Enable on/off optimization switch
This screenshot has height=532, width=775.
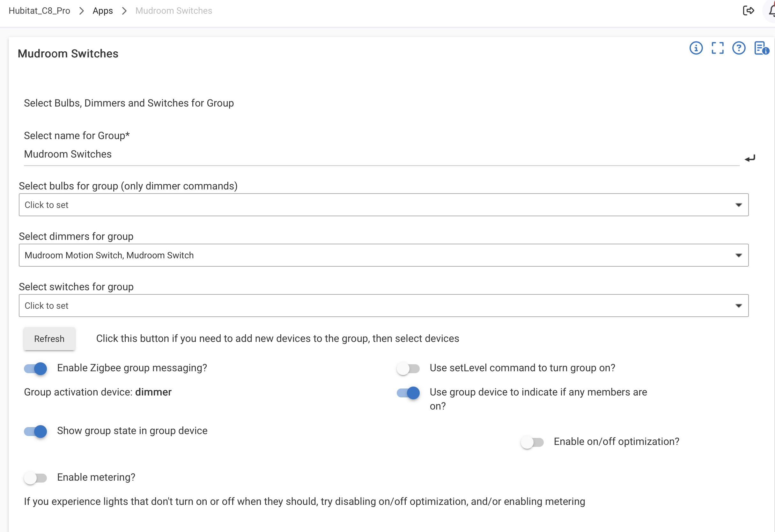pyautogui.click(x=532, y=442)
